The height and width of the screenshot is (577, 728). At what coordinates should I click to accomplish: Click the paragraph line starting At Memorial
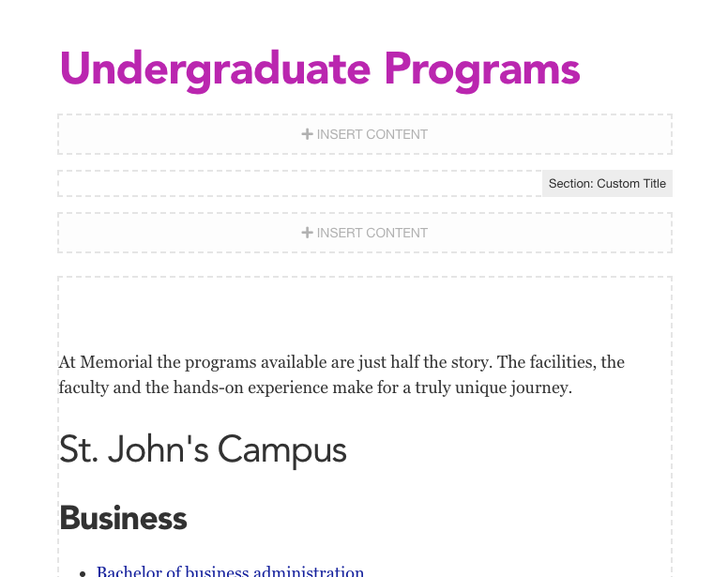point(341,362)
